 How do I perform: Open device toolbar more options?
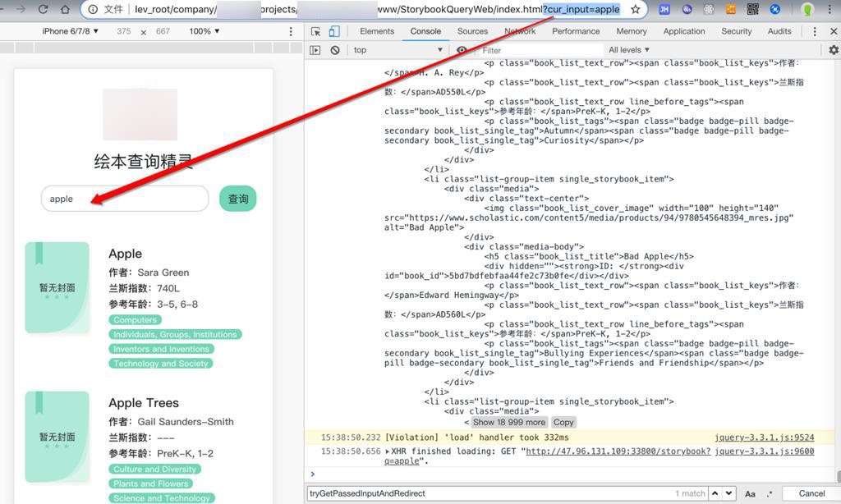click(x=291, y=32)
